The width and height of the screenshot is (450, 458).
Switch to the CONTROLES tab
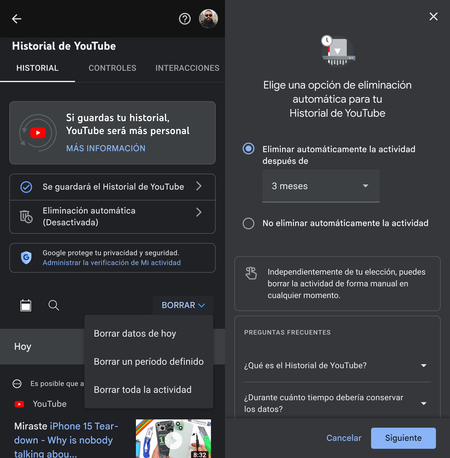pos(112,68)
